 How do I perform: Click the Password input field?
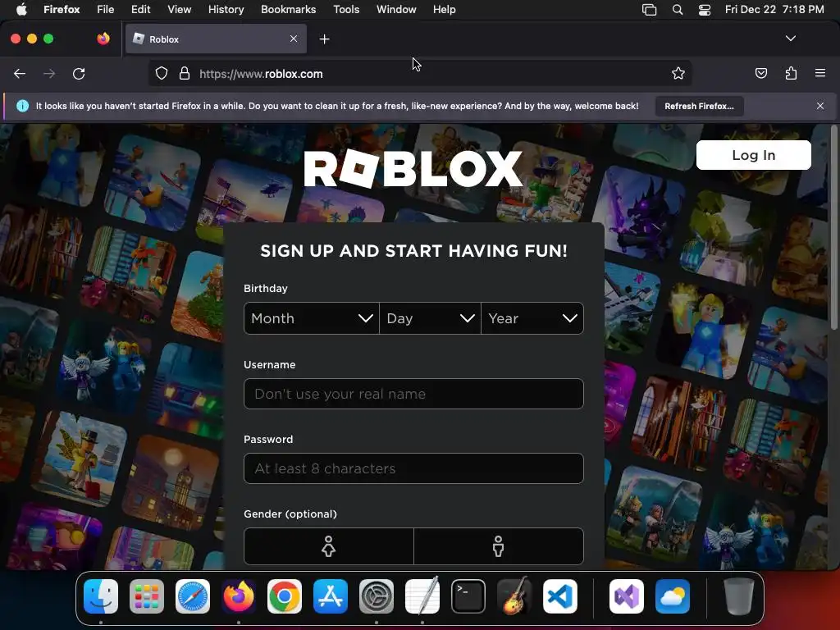(x=413, y=468)
